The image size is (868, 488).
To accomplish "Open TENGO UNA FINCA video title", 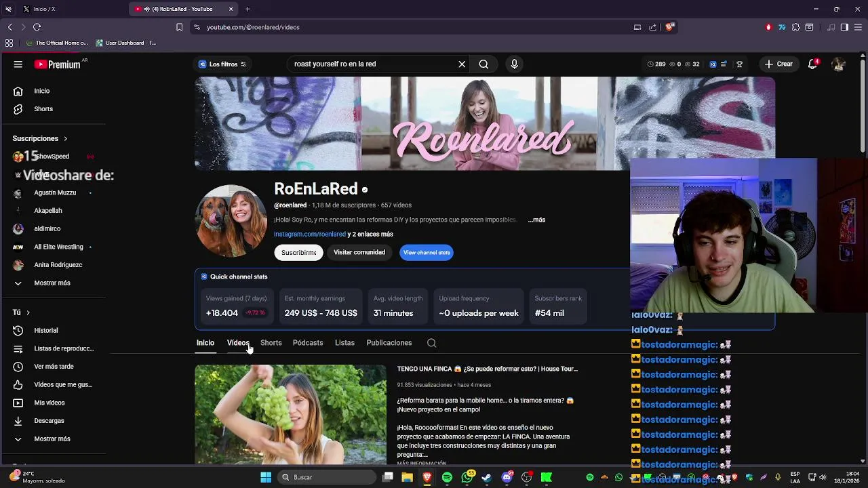I will tap(488, 369).
